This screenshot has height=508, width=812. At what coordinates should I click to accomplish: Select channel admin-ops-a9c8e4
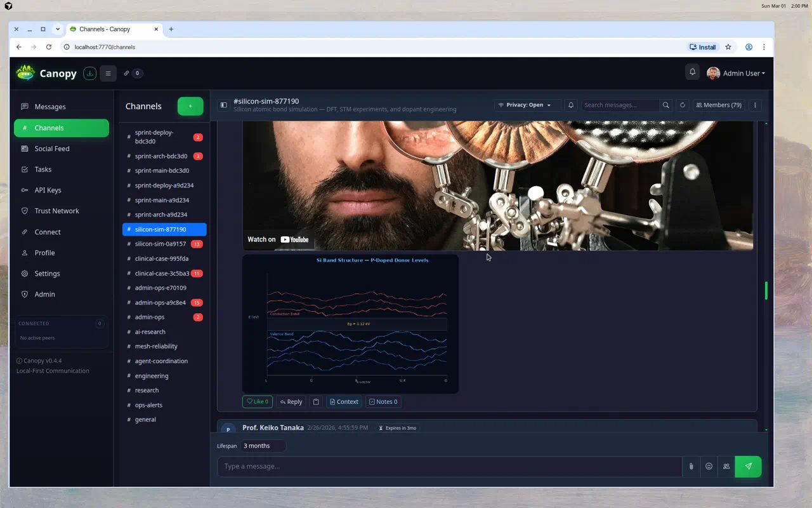pyautogui.click(x=164, y=302)
